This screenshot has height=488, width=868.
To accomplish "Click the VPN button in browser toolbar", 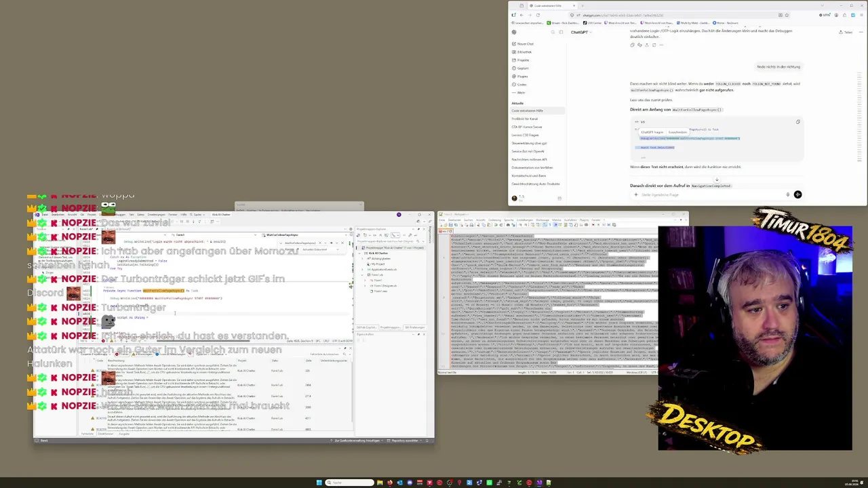I will pos(825,15).
